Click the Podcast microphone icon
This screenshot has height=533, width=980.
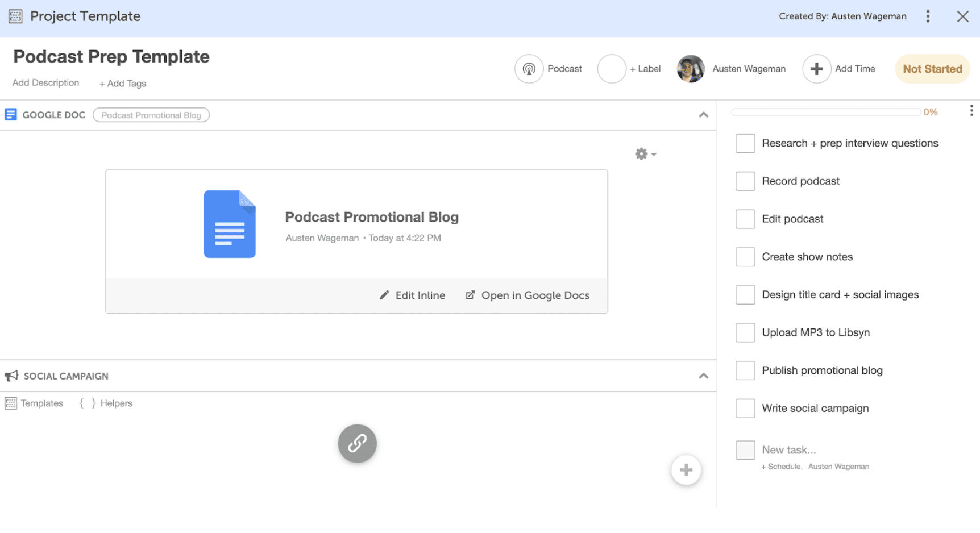click(529, 69)
